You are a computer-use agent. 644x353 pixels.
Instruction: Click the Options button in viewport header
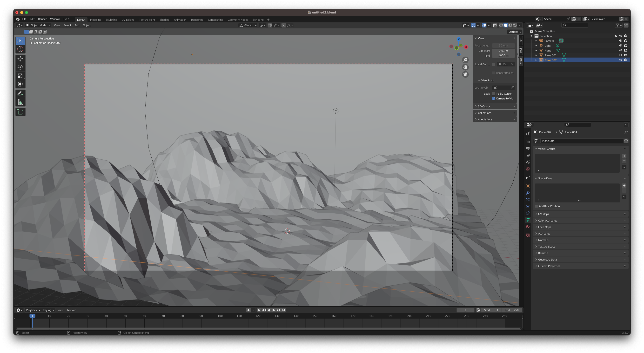click(x=515, y=32)
